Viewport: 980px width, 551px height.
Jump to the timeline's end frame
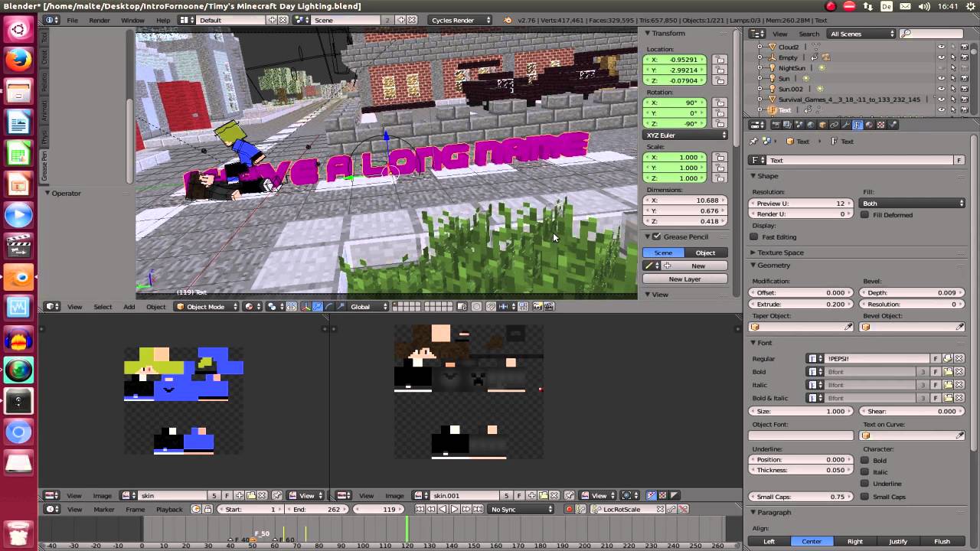tap(478, 509)
